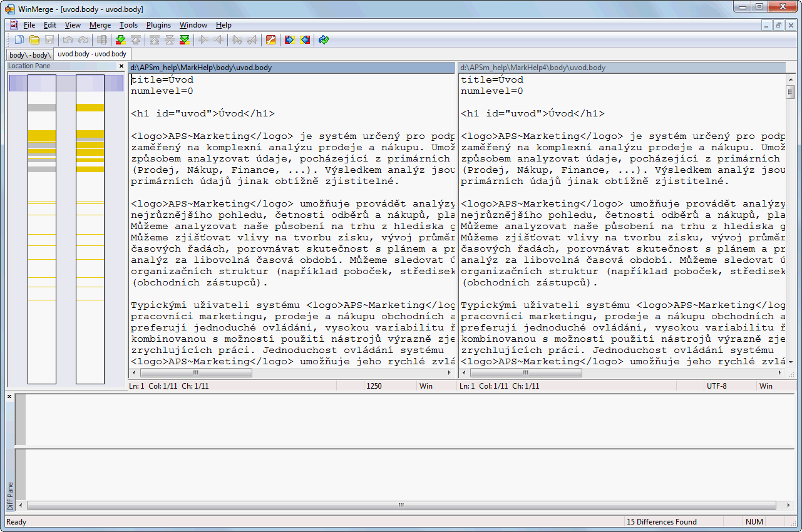Click scroll up arrow of right pane

click(791, 79)
